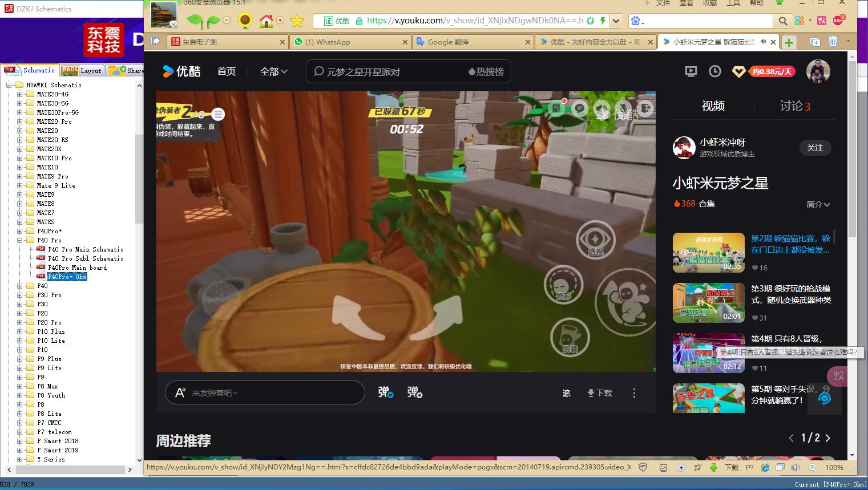Switch to IE mode icon in status bar

click(x=765, y=467)
